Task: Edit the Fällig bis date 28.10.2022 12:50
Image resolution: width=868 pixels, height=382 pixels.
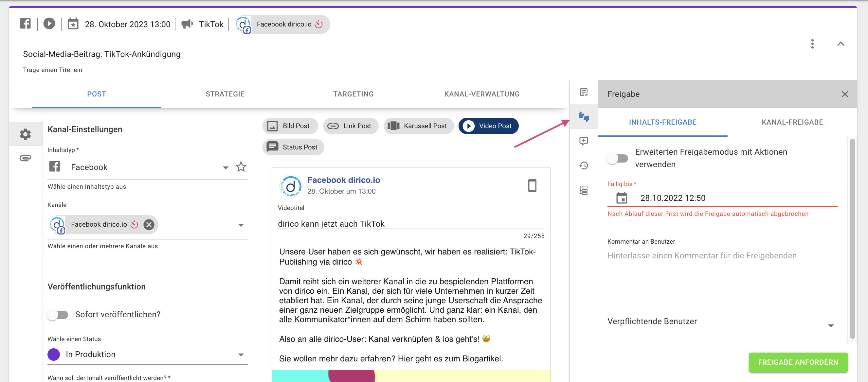Action: (673, 198)
